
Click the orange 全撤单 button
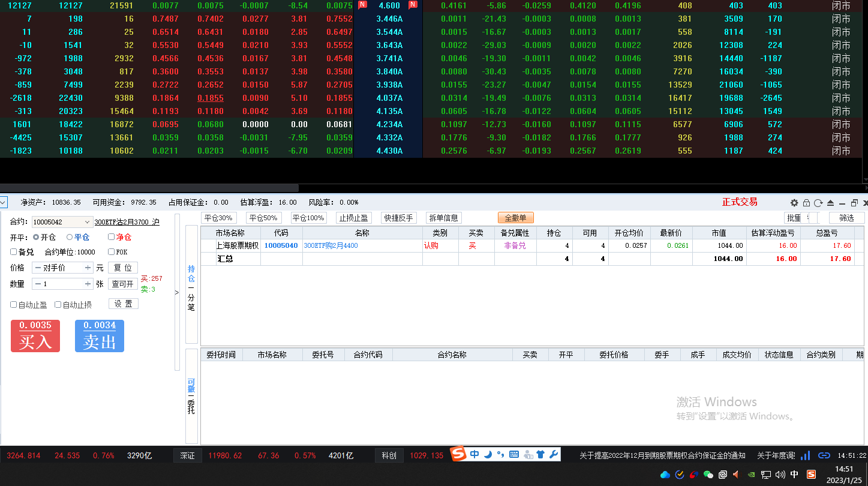(x=516, y=218)
